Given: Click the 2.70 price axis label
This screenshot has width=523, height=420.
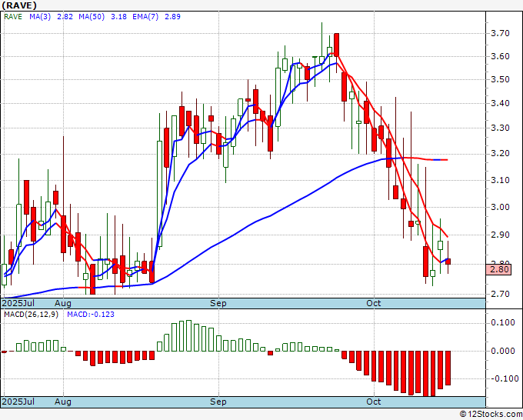Looking at the screenshot, I should coord(501,295).
